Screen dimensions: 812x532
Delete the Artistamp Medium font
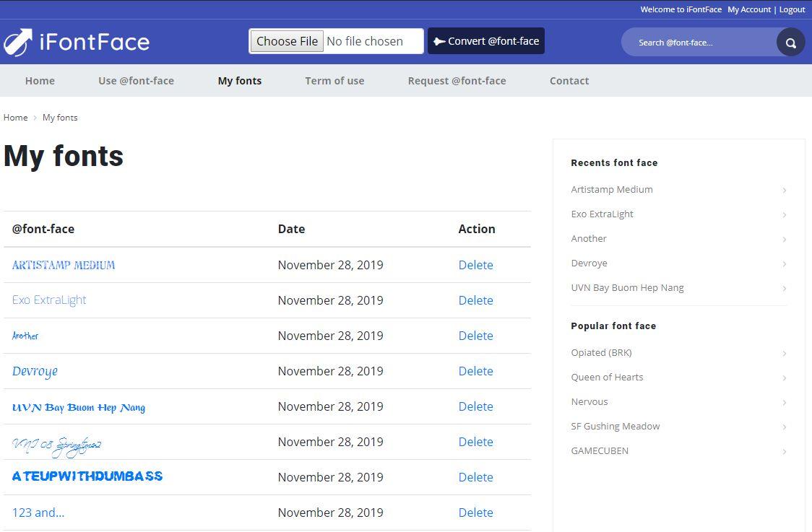tap(475, 265)
